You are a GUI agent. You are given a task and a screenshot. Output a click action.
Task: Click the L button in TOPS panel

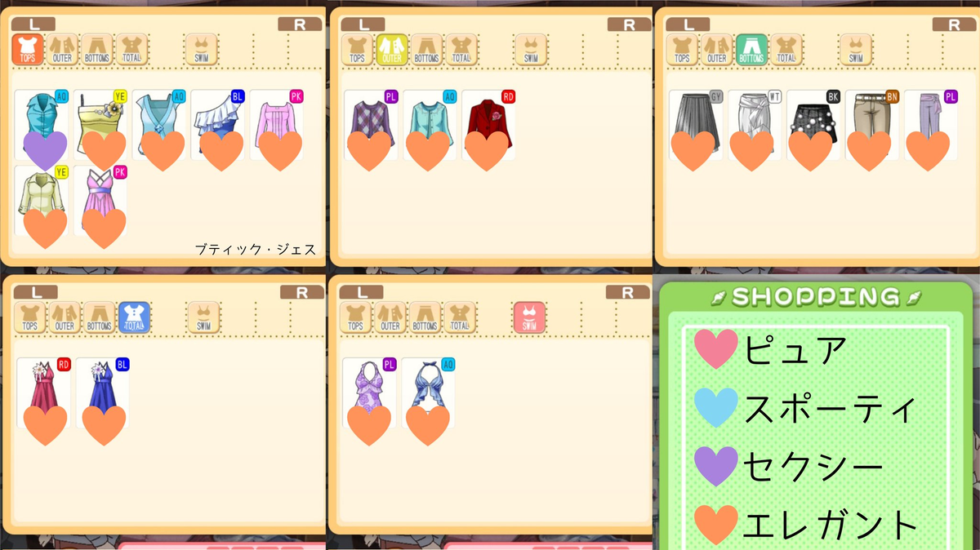pos(34,24)
